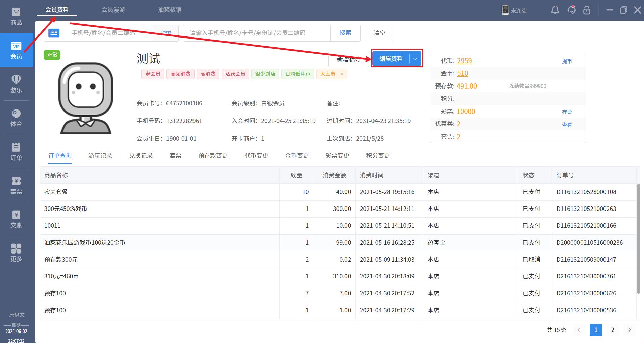
Task: Click the 消费金额 column header
Action: (334, 175)
